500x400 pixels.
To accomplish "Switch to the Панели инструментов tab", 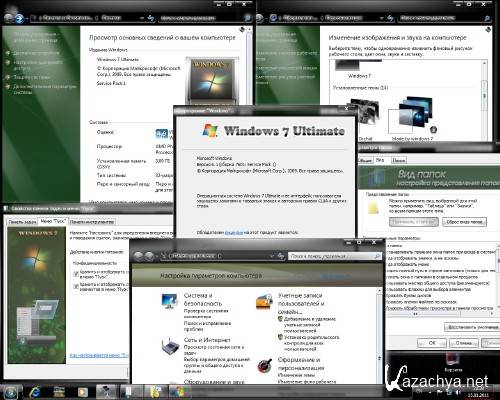I will [92, 222].
